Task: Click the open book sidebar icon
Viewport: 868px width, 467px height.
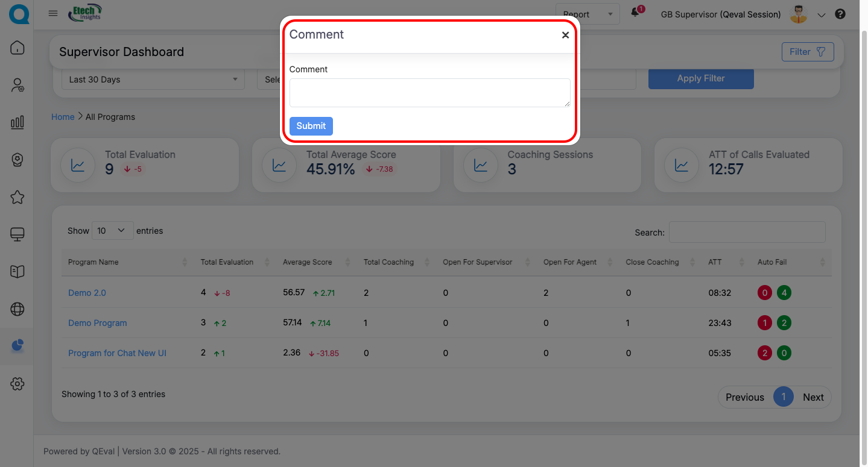Action: (17, 272)
